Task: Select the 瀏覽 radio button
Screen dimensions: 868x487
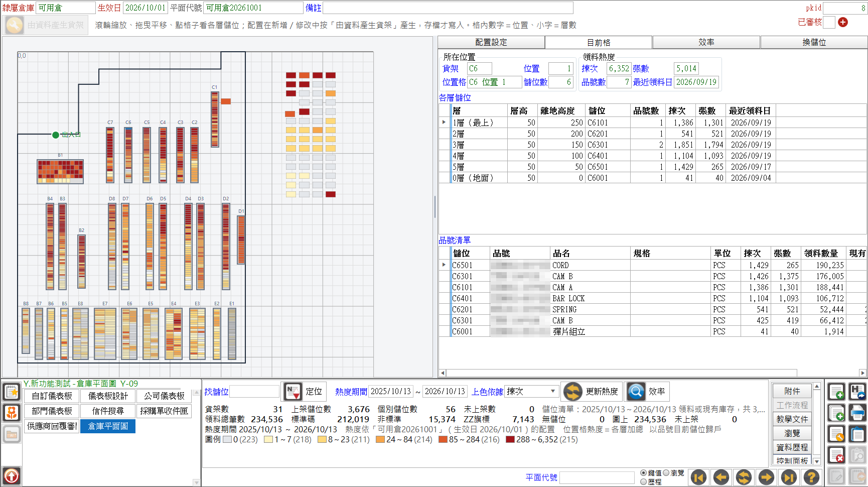Action: click(667, 473)
